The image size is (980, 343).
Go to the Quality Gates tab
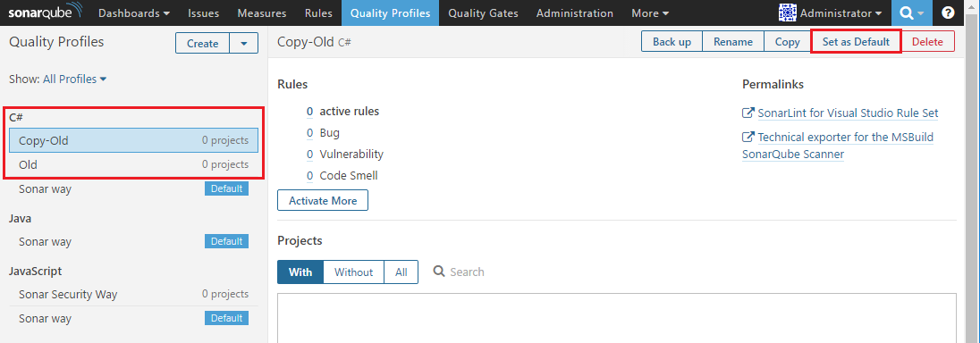483,13
